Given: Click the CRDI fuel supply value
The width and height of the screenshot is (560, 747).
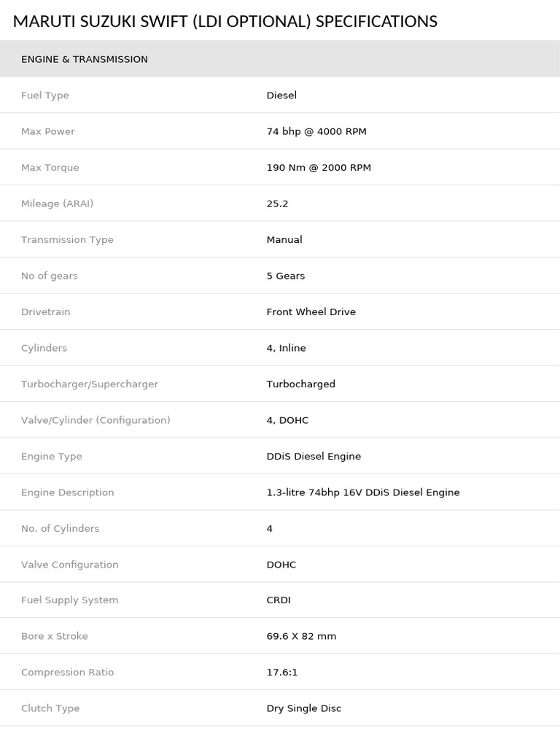Looking at the screenshot, I should (x=279, y=600).
